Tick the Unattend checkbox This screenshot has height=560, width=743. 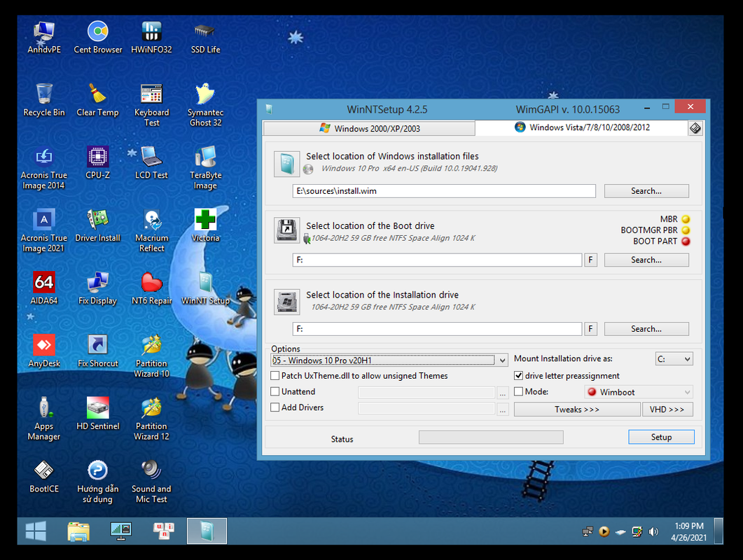275,392
